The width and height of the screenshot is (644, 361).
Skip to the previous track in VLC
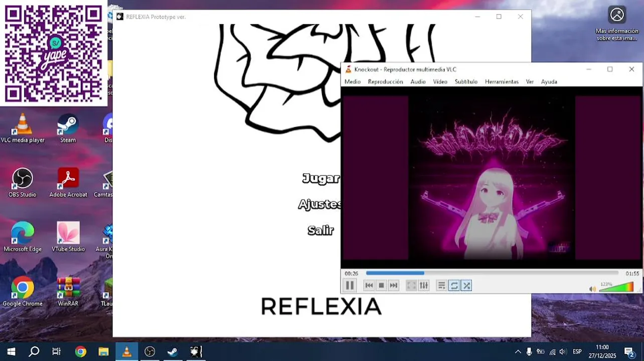[369, 285]
